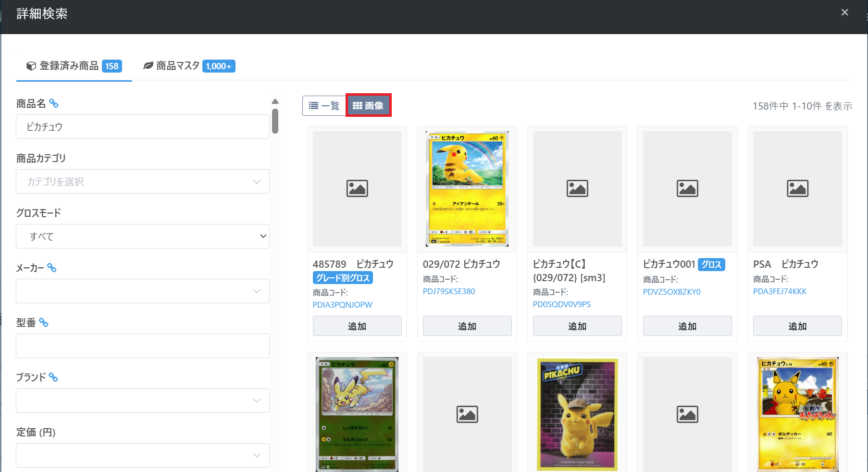This screenshot has height=472, width=868.
Task: Click green Pikachu card thumbnail
Action: (x=357, y=414)
